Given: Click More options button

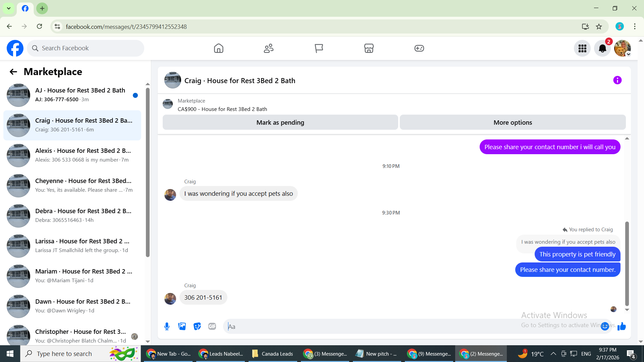Looking at the screenshot, I should click(513, 122).
